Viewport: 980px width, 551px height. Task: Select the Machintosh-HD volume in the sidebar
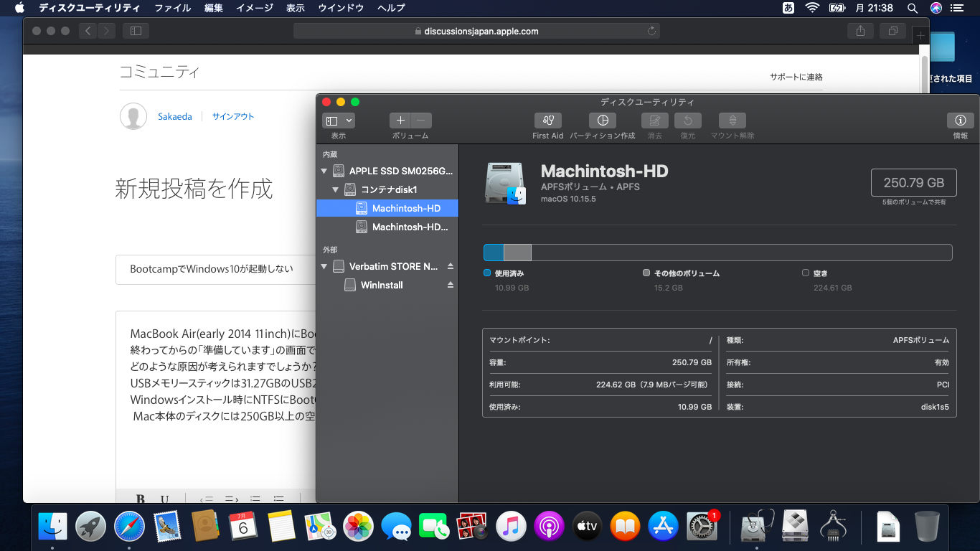tap(406, 208)
